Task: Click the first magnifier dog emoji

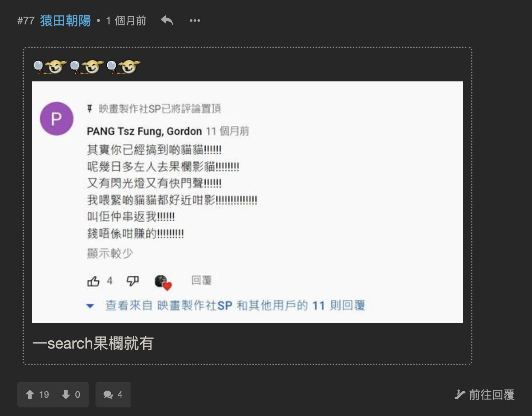Action: [50, 67]
